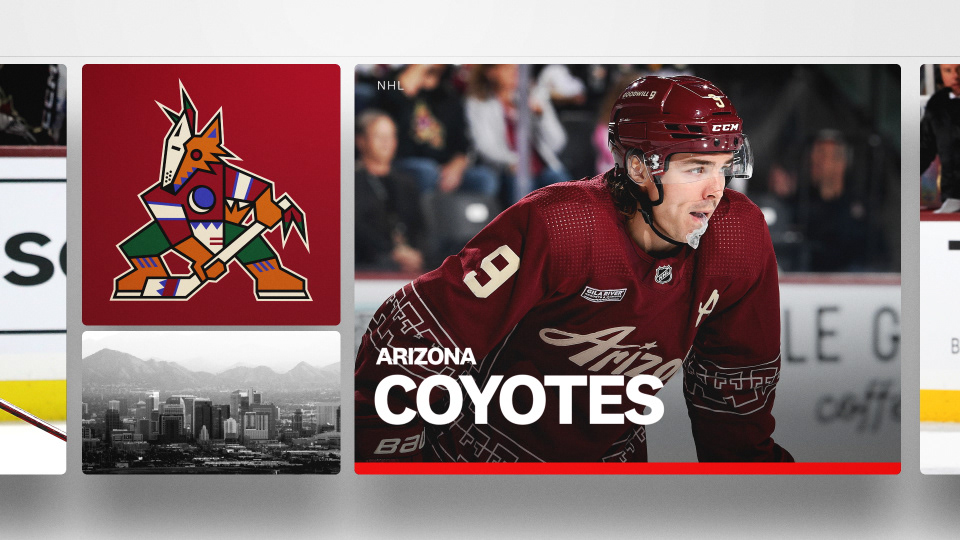Go to the next card on right edge
This screenshot has width=960, height=540.
coord(940,269)
